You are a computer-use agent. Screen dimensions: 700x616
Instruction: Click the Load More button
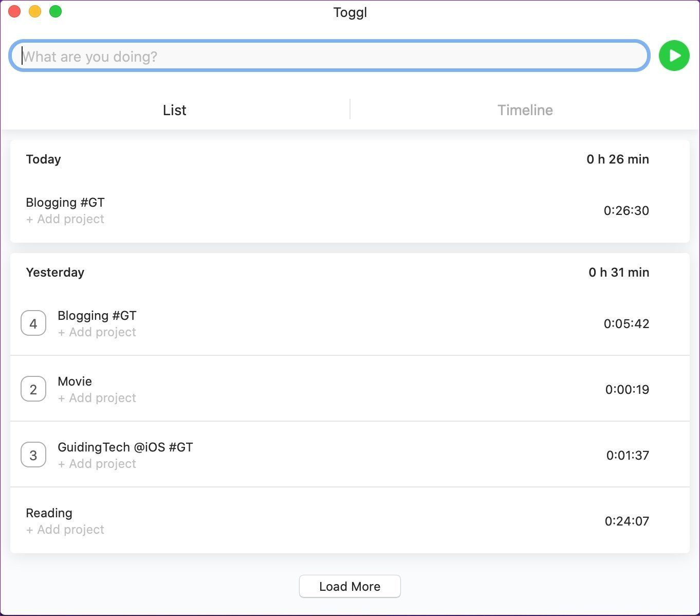pyautogui.click(x=349, y=586)
